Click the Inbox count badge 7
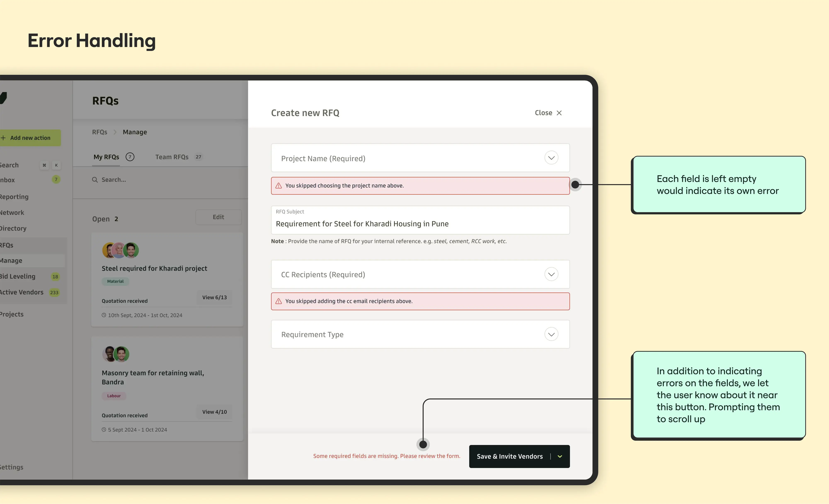 [x=56, y=179]
